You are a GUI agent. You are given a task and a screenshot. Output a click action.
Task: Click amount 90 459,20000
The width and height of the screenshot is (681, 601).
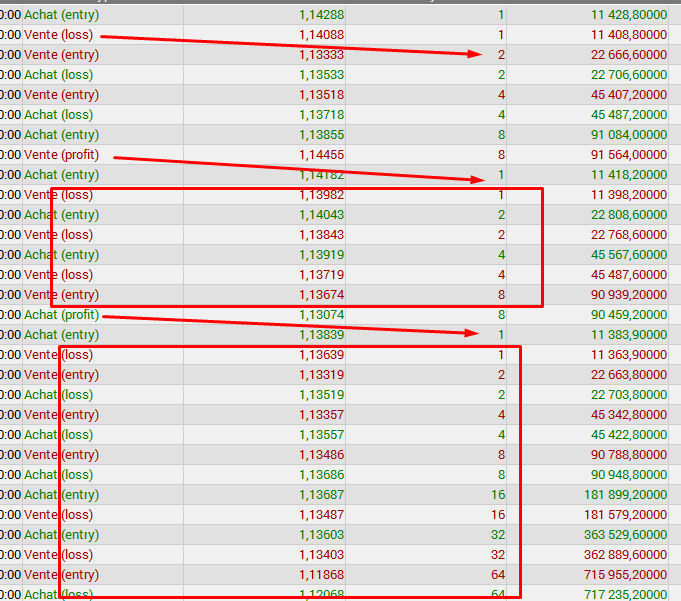pyautogui.click(x=629, y=314)
